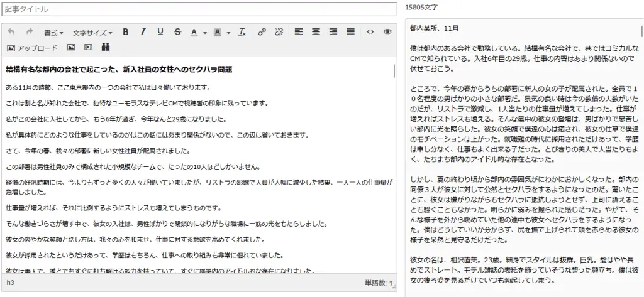The image size is (644, 297).
Task: Click the paragraph starting 僕は都内のある会社で
Action: pyautogui.click(x=525, y=58)
